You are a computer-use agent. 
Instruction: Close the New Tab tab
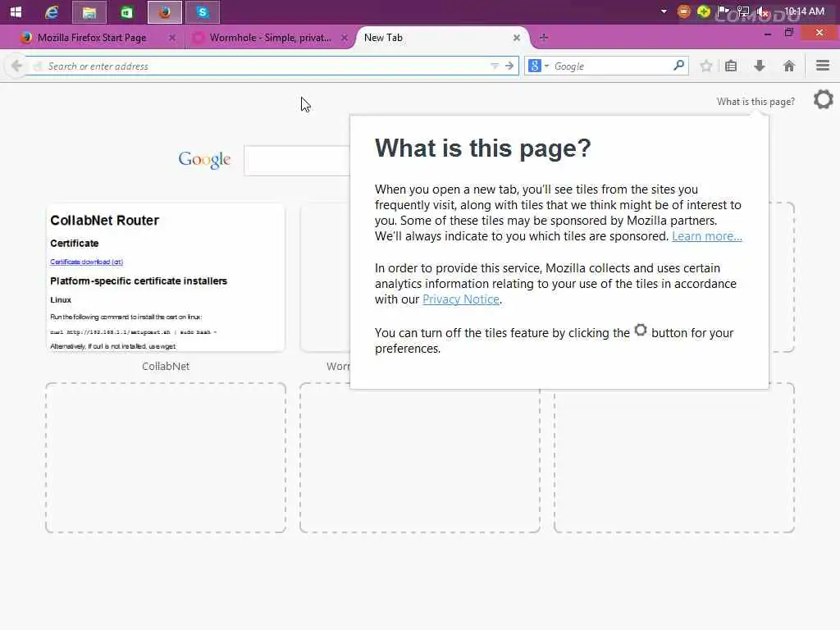(517, 38)
